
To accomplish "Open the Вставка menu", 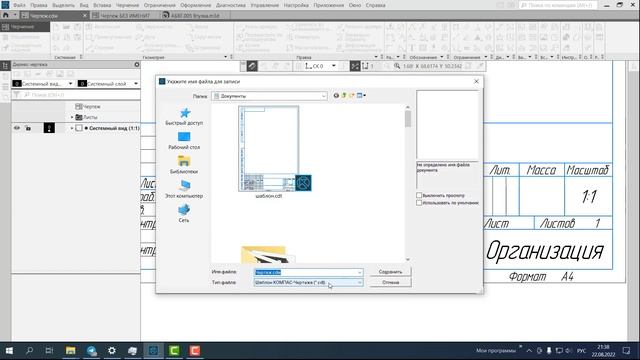I will click(x=102, y=5).
